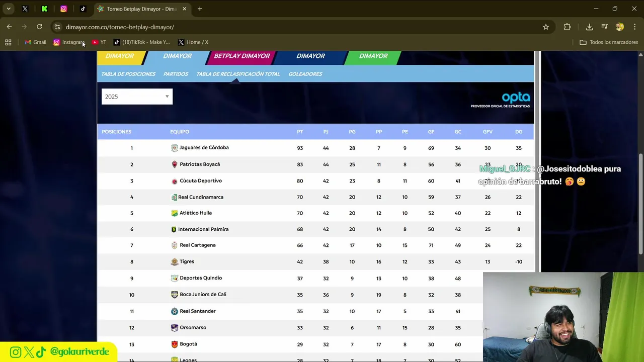
Task: Click the Atlético Huila crest icon
Action: coord(175,213)
